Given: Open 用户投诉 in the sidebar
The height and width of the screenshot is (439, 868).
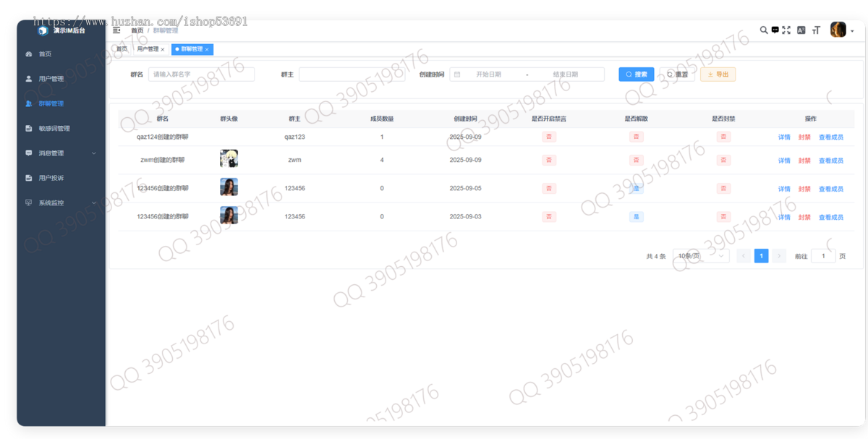Looking at the screenshot, I should 62,178.
